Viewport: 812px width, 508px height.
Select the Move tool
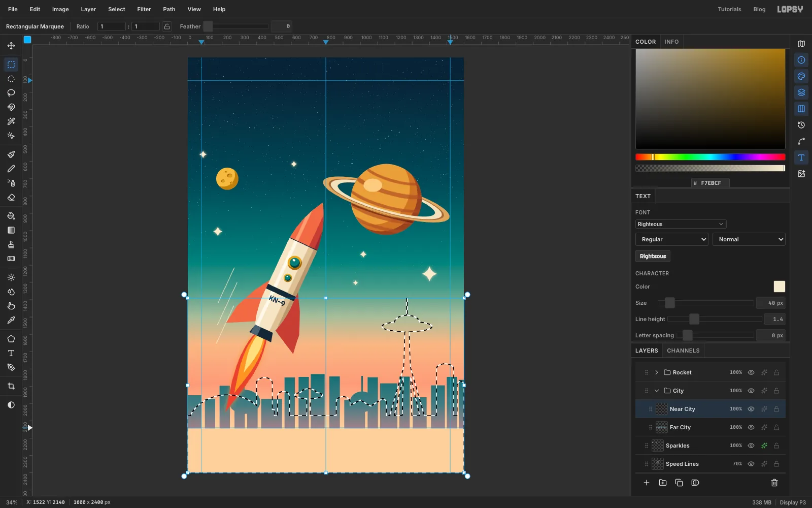click(11, 46)
